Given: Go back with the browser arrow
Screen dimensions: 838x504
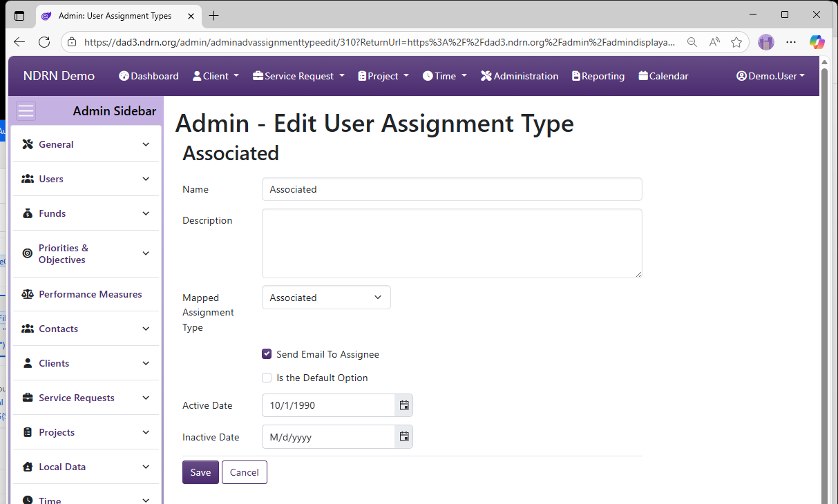Looking at the screenshot, I should click(19, 42).
